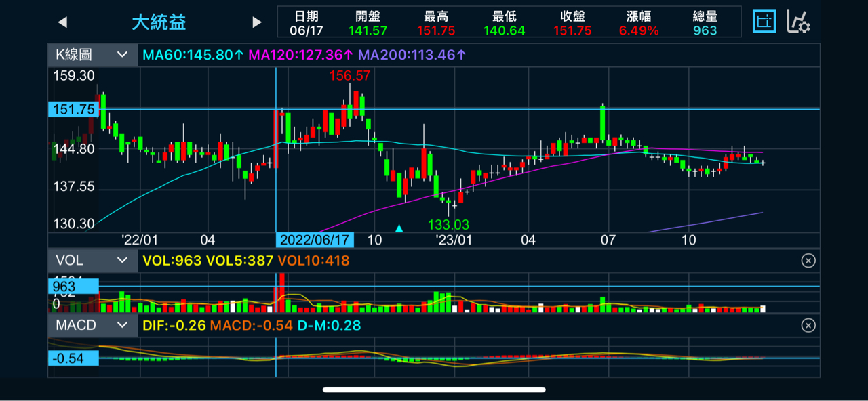Tap the 大統益 stock name title
This screenshot has height=401, width=868.
point(159,22)
